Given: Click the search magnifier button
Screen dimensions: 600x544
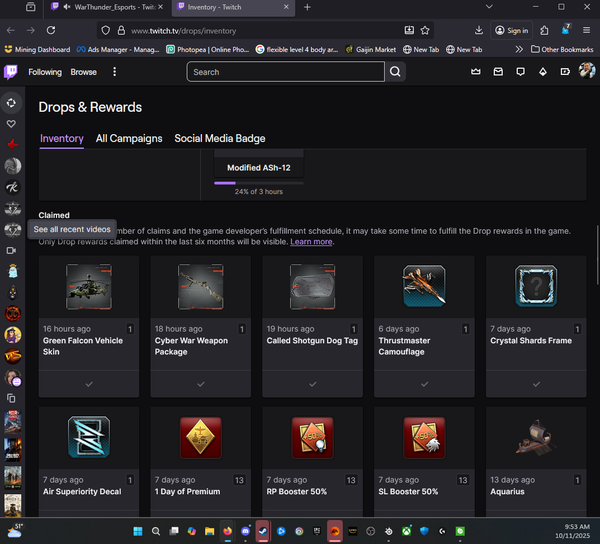Looking at the screenshot, I should click(x=396, y=72).
